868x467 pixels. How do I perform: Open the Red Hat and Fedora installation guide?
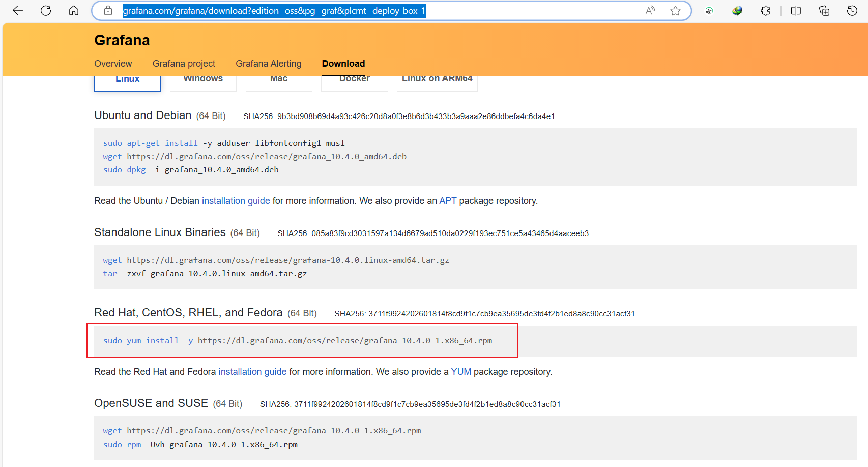[x=252, y=372]
